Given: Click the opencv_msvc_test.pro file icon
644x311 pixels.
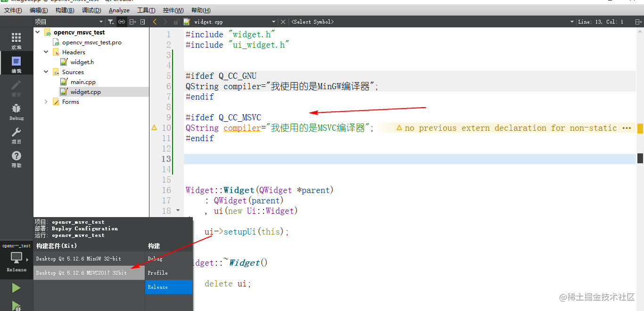Looking at the screenshot, I should pyautogui.click(x=56, y=42).
